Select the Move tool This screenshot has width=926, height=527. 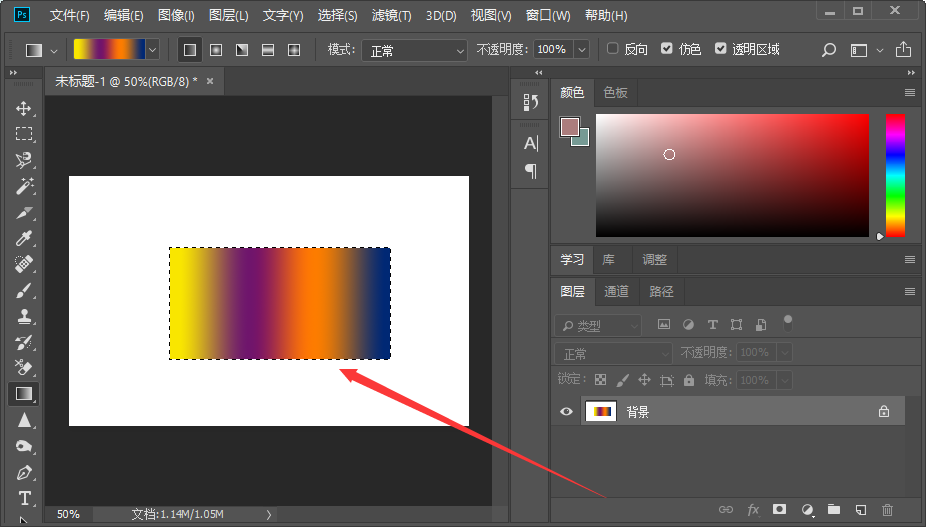(x=24, y=109)
